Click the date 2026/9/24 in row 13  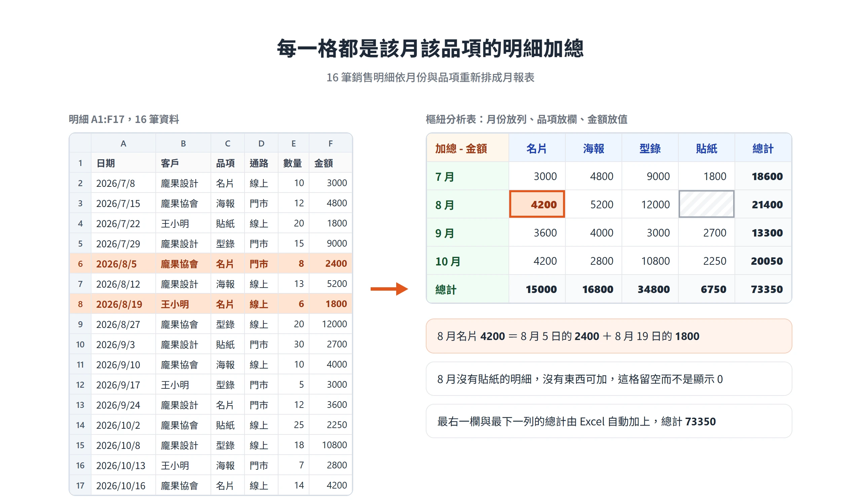click(123, 405)
